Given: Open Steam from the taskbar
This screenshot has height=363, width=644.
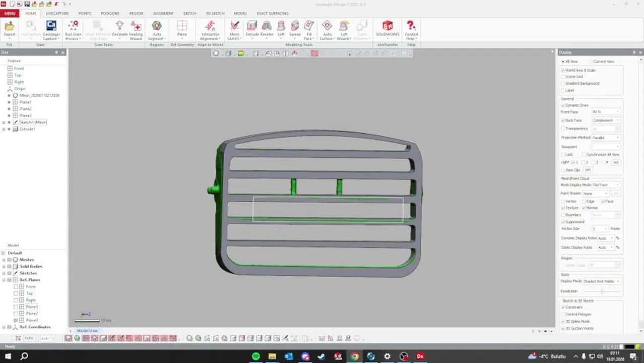Looking at the screenshot, I should click(x=321, y=356).
